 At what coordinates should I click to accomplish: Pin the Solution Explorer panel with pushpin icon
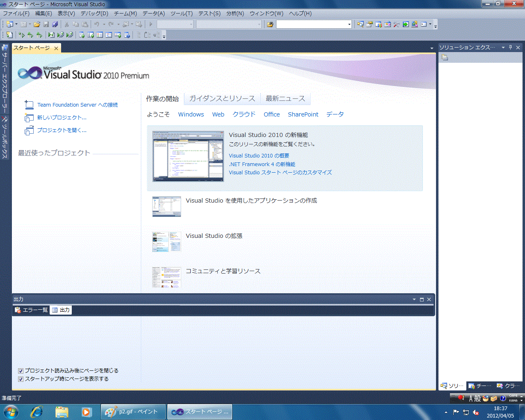pyautogui.click(x=511, y=48)
